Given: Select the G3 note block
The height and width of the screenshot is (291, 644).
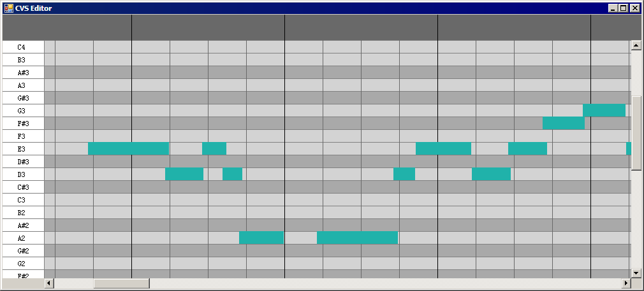Looking at the screenshot, I should [x=604, y=111].
